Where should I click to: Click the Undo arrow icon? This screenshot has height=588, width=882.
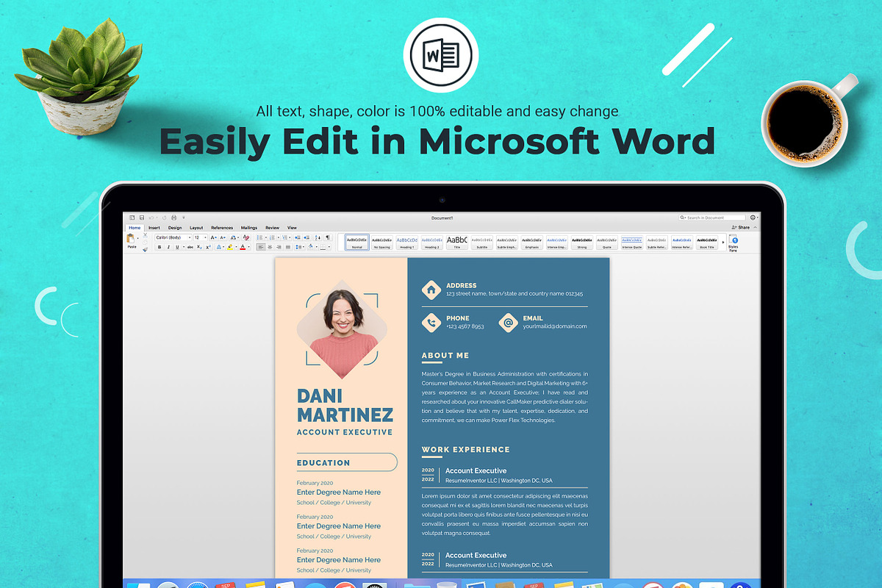coord(151,218)
